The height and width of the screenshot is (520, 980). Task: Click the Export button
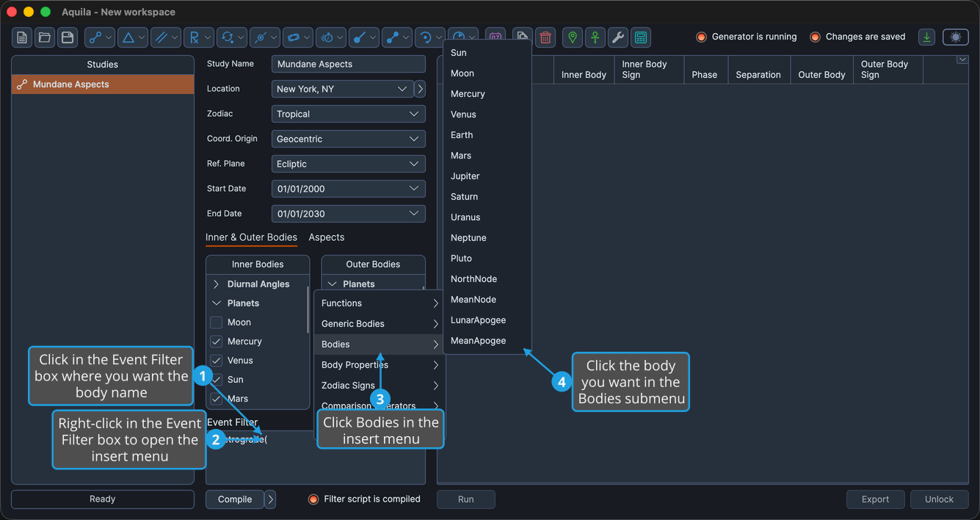point(876,499)
